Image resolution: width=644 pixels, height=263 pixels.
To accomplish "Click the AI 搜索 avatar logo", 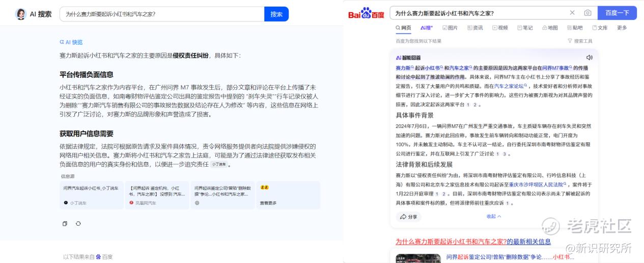I will click(x=21, y=14).
